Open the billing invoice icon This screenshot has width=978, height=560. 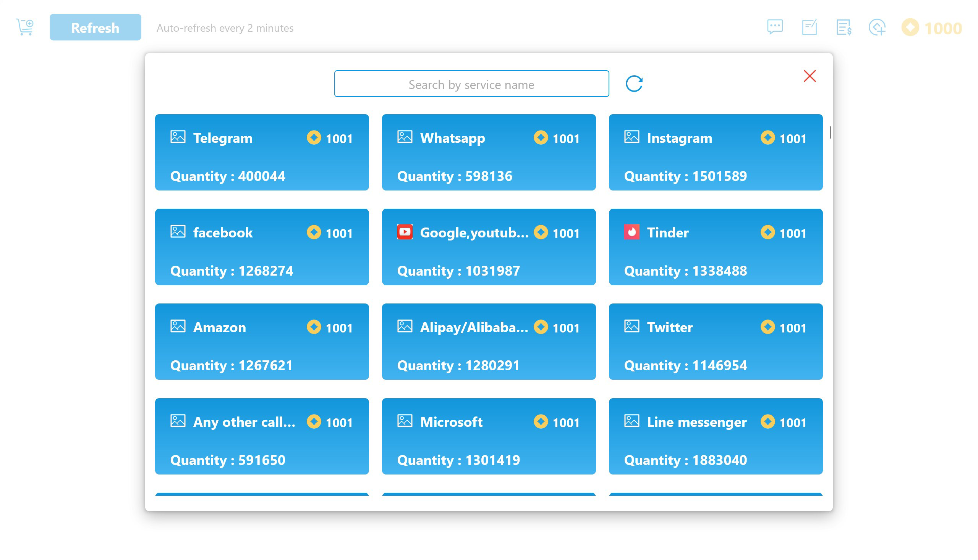coord(843,27)
